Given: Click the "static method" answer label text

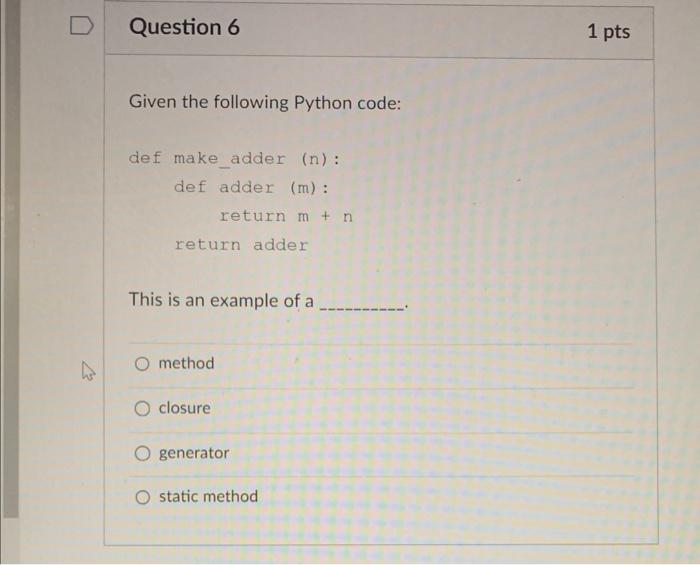Looking at the screenshot, I should click(208, 496).
